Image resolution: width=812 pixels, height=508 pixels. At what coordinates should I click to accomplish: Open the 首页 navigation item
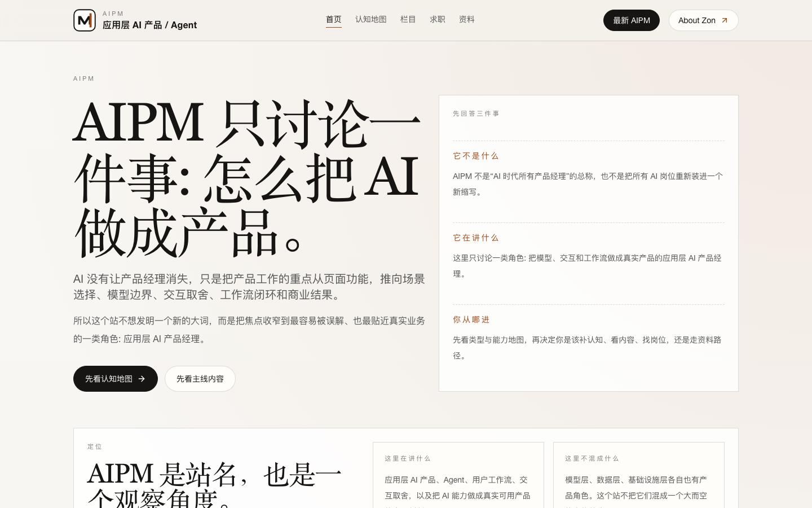click(333, 19)
